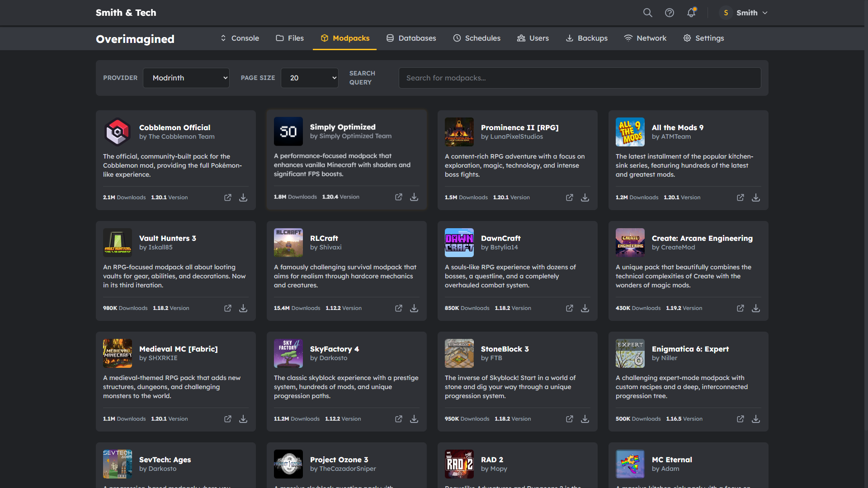Image resolution: width=868 pixels, height=488 pixels.
Task: Install Cobblemon Official via download icon
Action: pyautogui.click(x=243, y=197)
